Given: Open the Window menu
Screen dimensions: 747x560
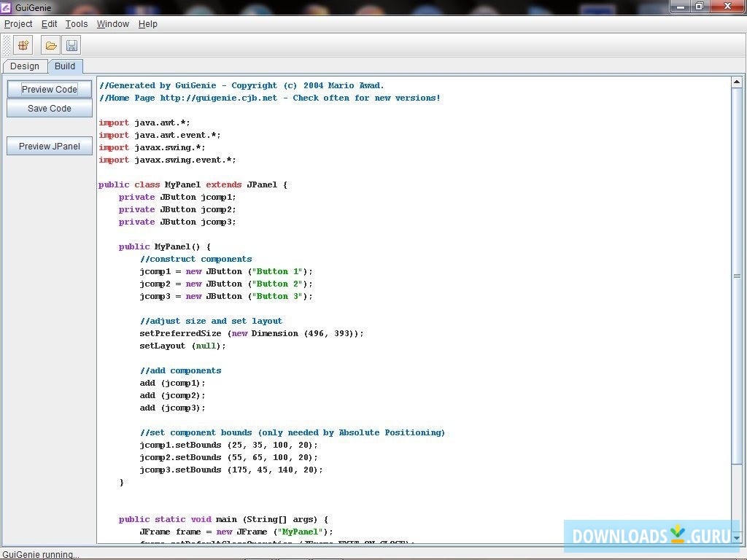Looking at the screenshot, I should (113, 24).
